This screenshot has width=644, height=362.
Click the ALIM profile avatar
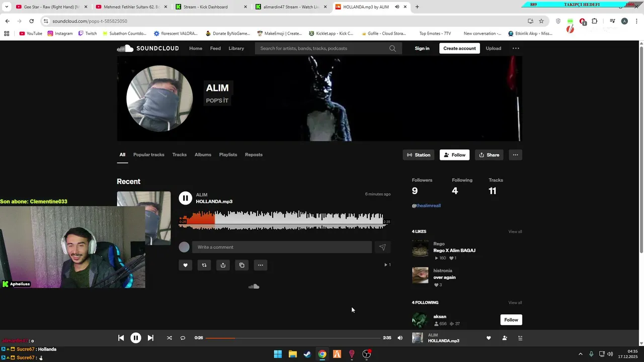[x=159, y=99]
